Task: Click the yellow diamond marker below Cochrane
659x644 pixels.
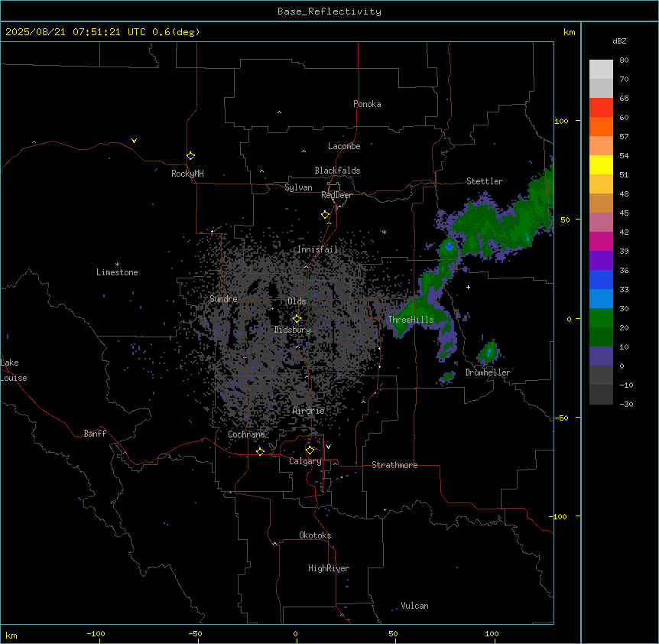Action: tap(260, 451)
